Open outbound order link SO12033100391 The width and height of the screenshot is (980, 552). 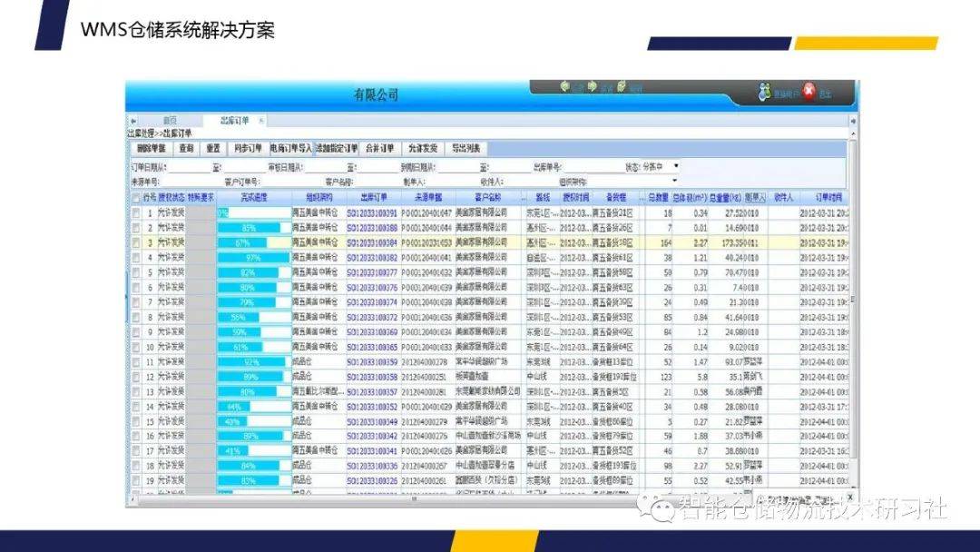pos(372,213)
